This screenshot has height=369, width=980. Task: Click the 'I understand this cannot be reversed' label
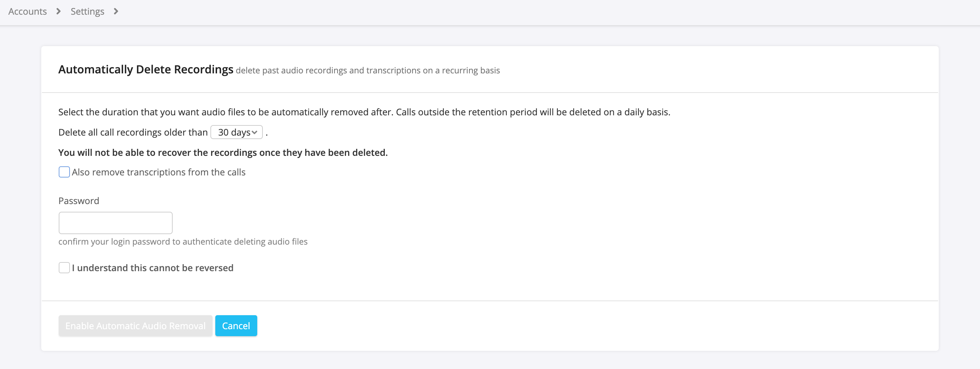coord(152,268)
